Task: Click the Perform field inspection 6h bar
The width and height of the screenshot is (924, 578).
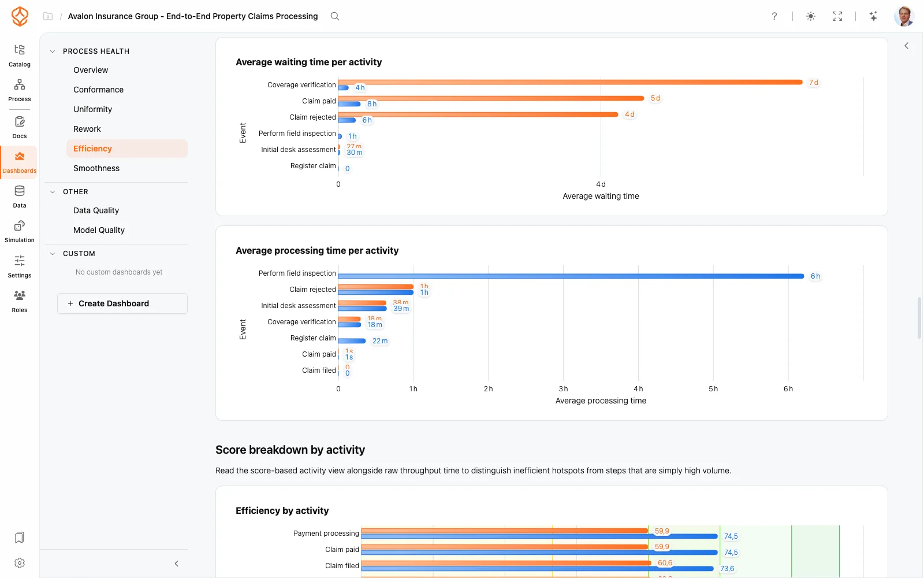Action: pyautogui.click(x=571, y=276)
